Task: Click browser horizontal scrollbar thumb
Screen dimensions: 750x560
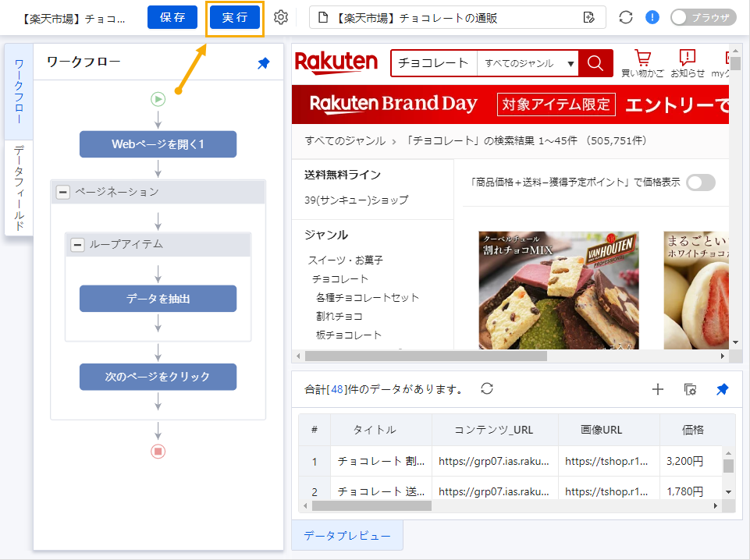Action: pos(425,356)
